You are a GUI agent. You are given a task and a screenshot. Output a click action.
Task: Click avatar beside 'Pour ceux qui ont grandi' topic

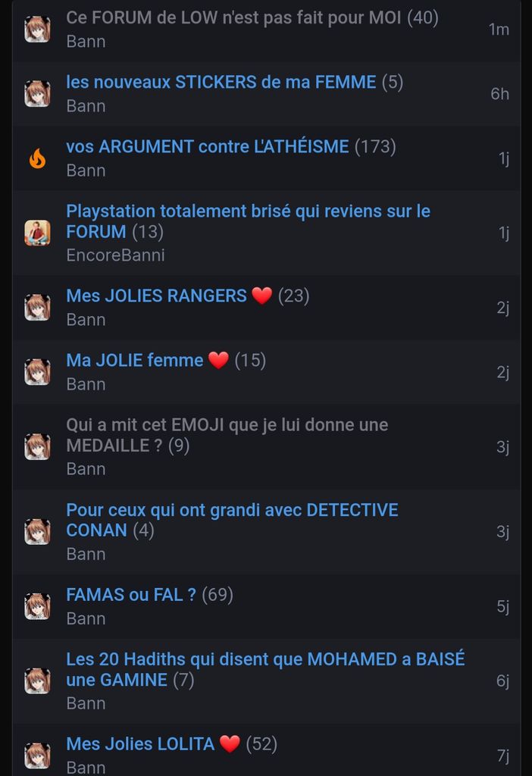[38, 531]
